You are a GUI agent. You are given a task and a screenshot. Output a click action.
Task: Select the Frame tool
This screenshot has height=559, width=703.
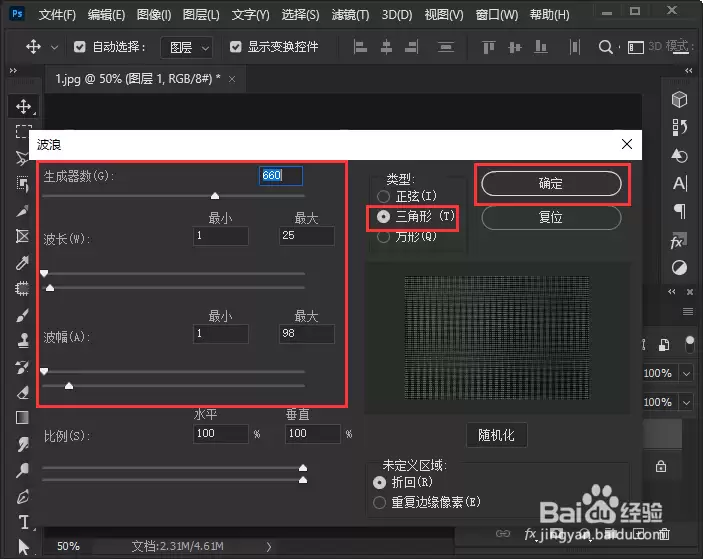click(x=22, y=236)
